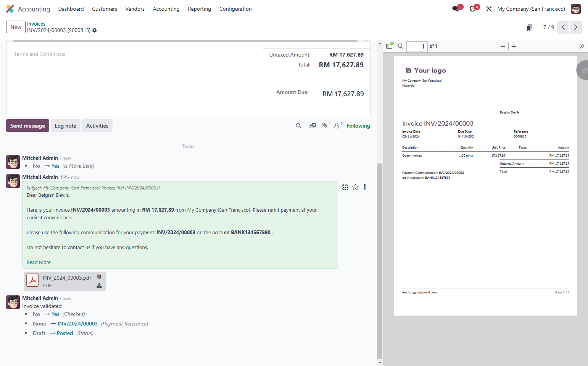Open the Customers menu
Screen dimensions: 588x366
click(105, 9)
